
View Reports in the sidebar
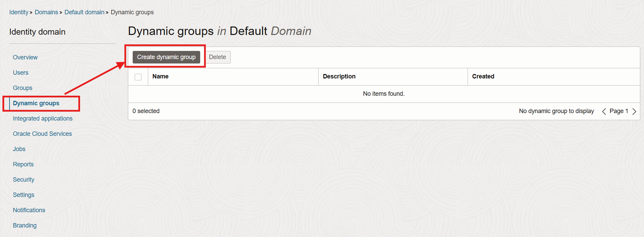tap(23, 164)
